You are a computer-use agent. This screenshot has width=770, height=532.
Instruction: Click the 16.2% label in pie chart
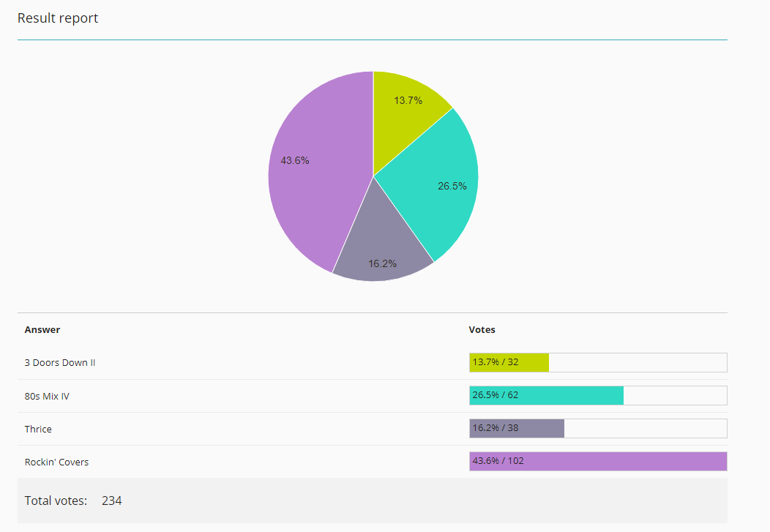click(x=382, y=263)
